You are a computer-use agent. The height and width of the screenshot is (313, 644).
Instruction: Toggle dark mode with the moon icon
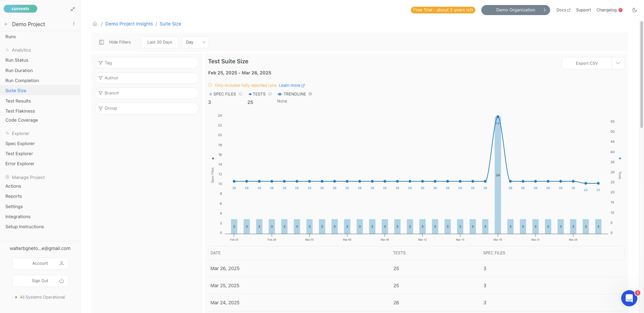(x=634, y=10)
